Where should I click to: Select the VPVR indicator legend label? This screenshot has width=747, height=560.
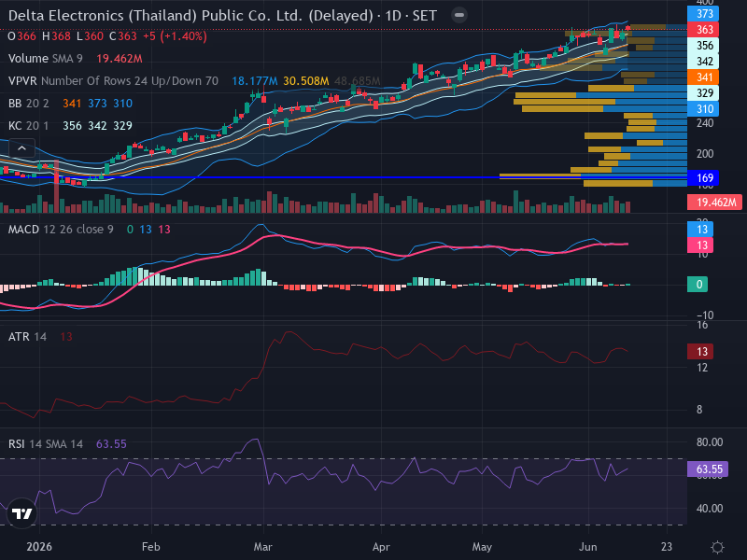click(113, 81)
